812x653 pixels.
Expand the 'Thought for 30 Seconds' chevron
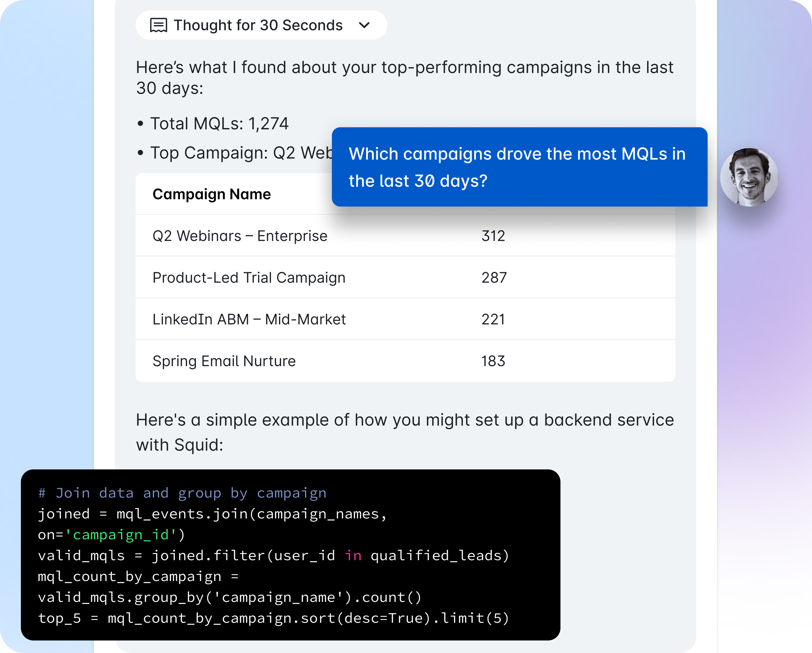[x=364, y=25]
